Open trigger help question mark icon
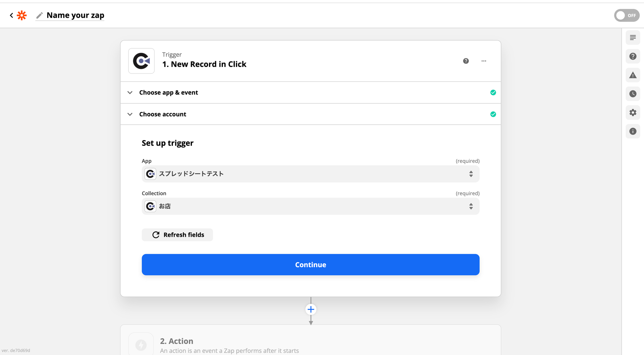Screen dimensions: 644x355 [x=466, y=61]
